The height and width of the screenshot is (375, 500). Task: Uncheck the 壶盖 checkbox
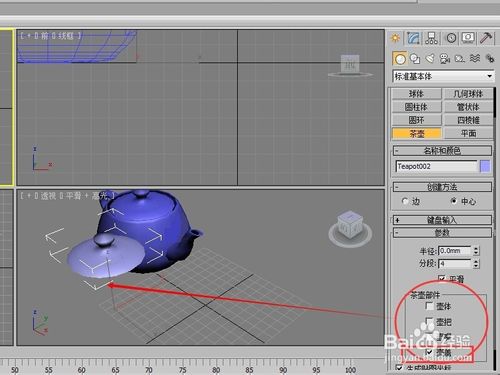430,352
